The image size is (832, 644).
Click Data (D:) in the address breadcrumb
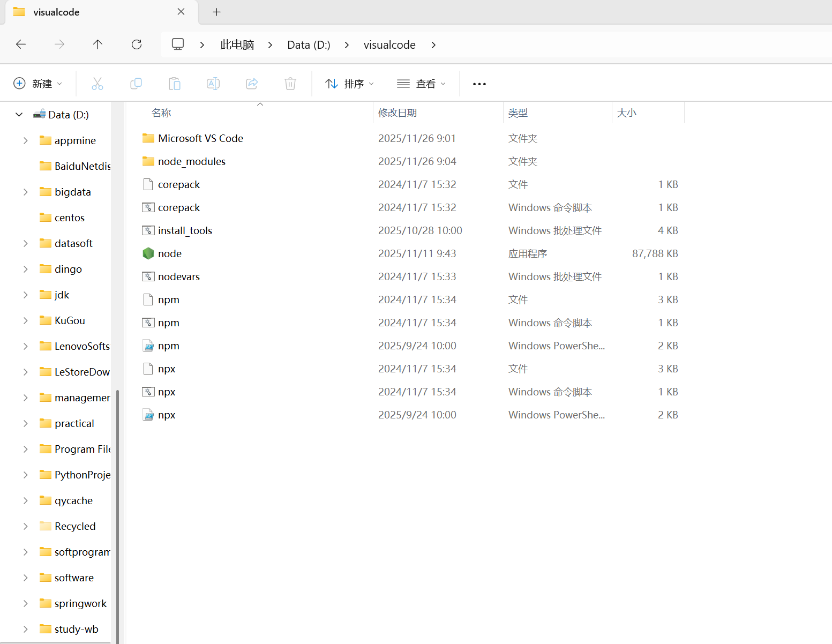pyautogui.click(x=309, y=45)
